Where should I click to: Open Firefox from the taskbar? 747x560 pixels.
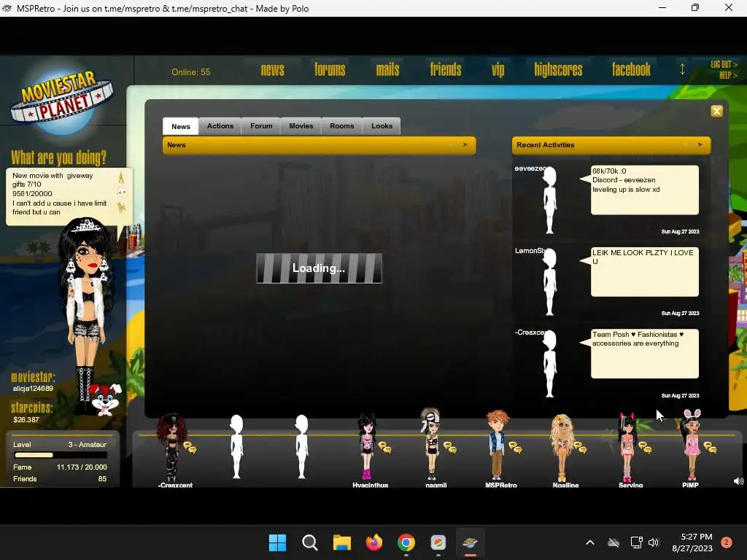374,542
